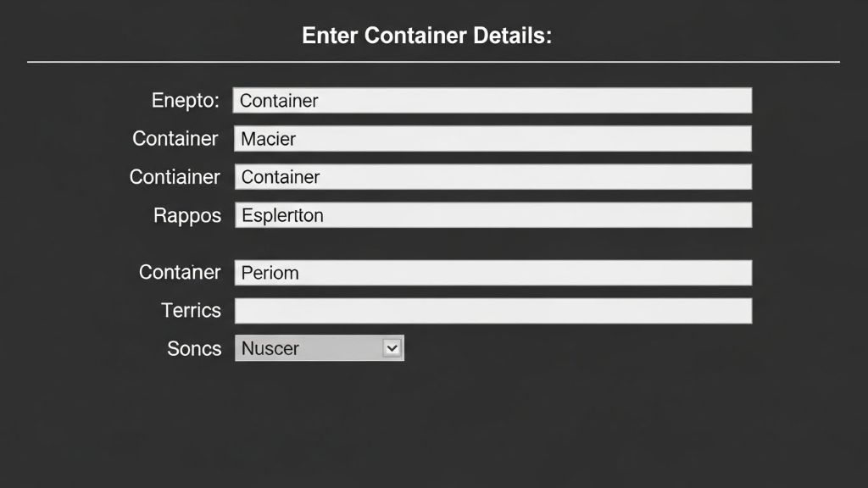Click the "Enter Container Details:" heading

(x=427, y=36)
